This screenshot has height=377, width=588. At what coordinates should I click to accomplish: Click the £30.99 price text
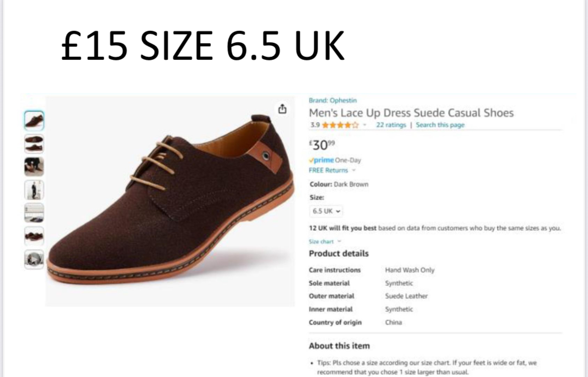point(322,145)
